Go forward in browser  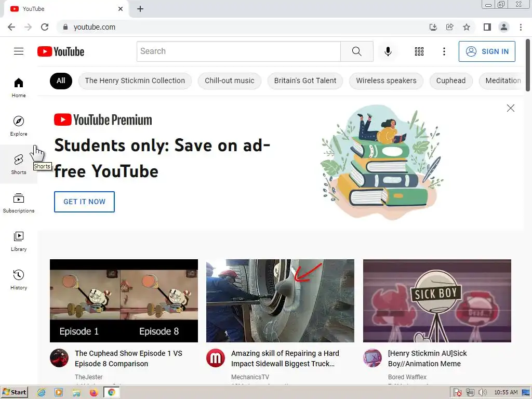pyautogui.click(x=28, y=27)
